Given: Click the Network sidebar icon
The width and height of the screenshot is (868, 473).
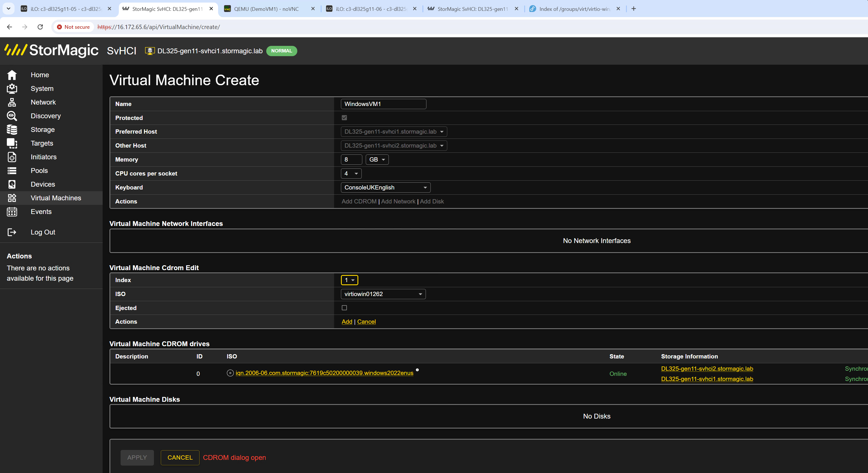Looking at the screenshot, I should coord(12,102).
